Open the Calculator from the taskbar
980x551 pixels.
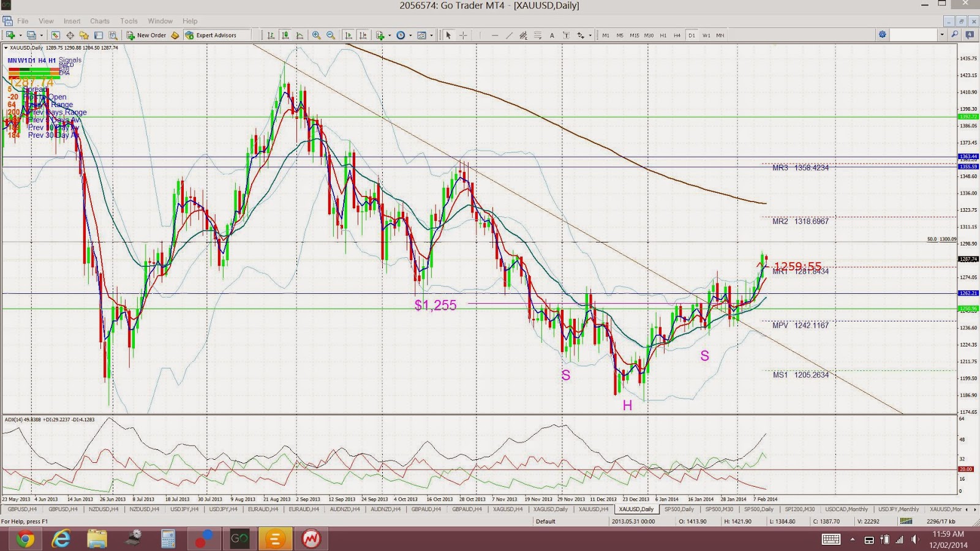point(168,539)
